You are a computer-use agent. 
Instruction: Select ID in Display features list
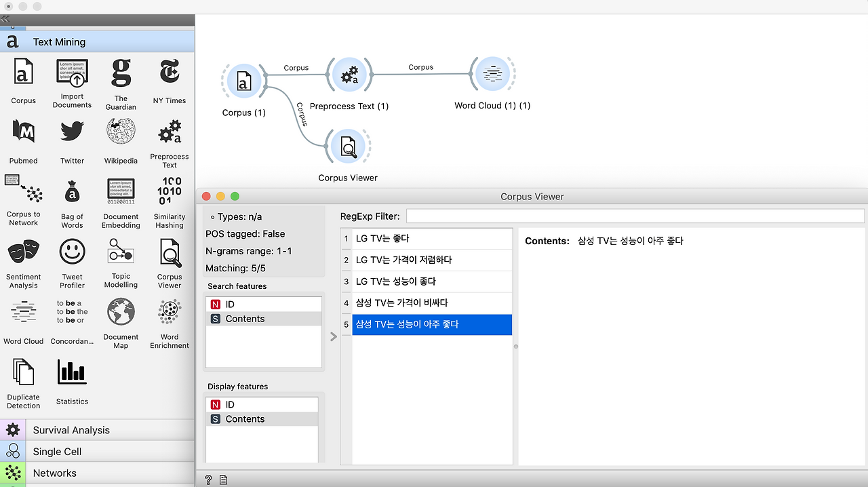pyautogui.click(x=261, y=405)
